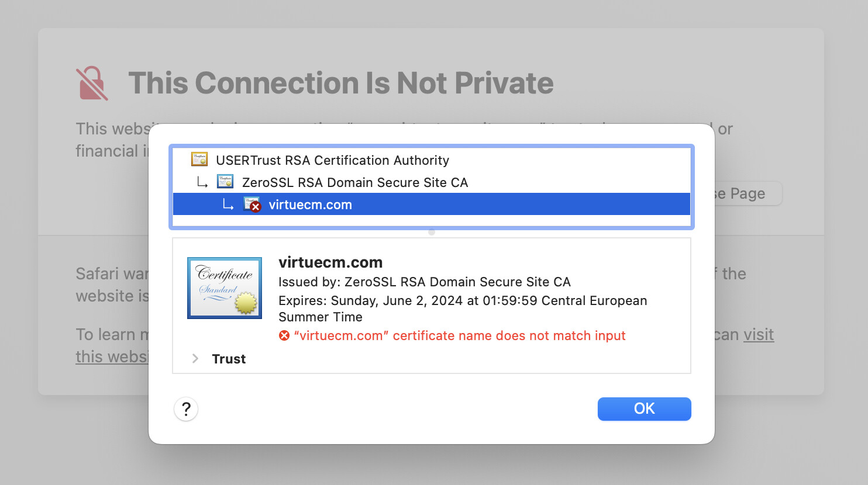Open help with the question mark button
The height and width of the screenshot is (485, 868).
pyautogui.click(x=186, y=409)
